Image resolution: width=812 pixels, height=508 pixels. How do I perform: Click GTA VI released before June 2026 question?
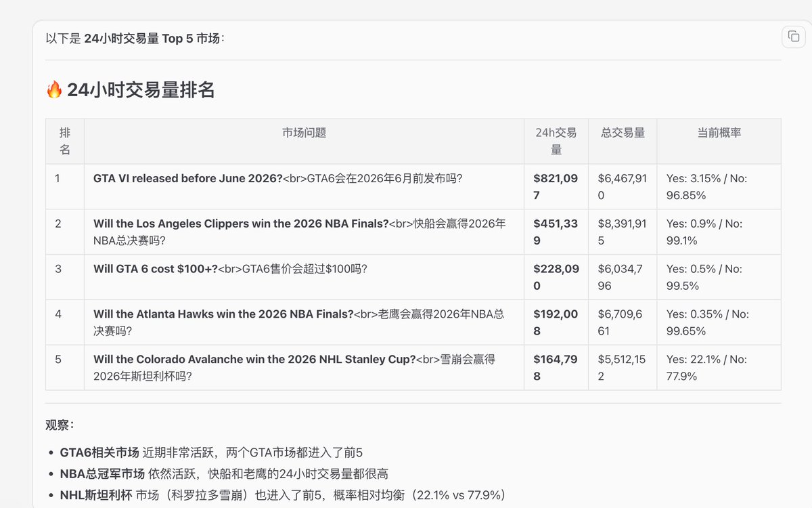pos(278,179)
